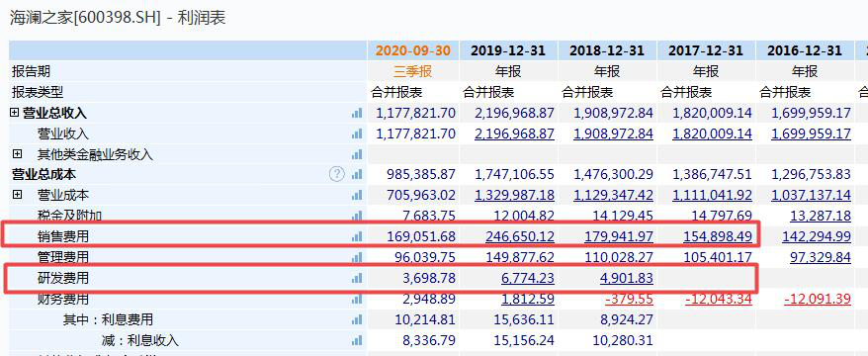Click 2018 利息费用 value 8,924.27
This screenshot has width=868, height=356.
click(627, 319)
